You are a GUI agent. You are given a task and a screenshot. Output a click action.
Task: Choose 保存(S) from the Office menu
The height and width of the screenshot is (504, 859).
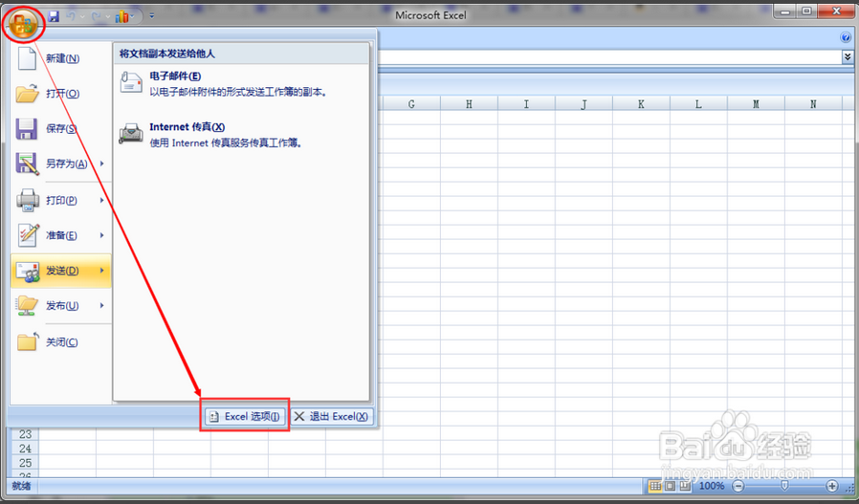pyautogui.click(x=61, y=129)
